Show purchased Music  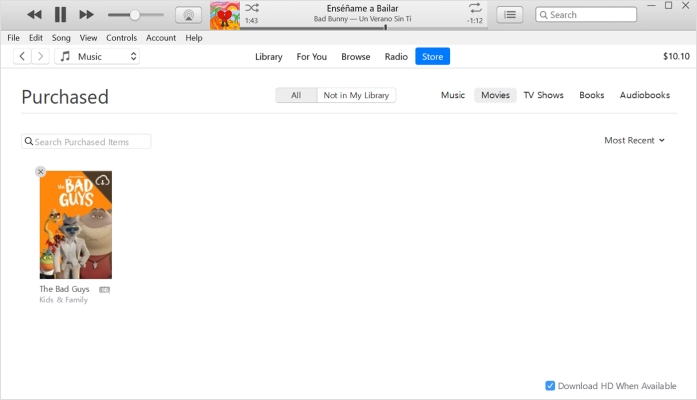click(x=453, y=95)
